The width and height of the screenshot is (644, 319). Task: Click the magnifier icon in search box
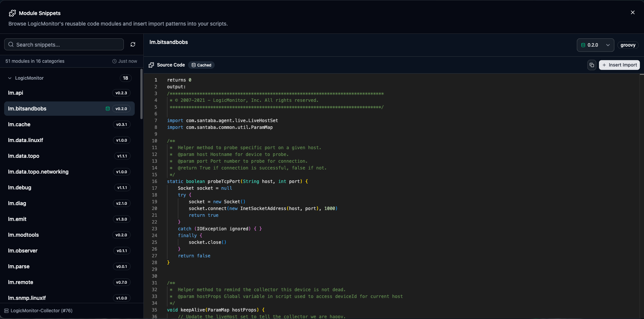[11, 44]
